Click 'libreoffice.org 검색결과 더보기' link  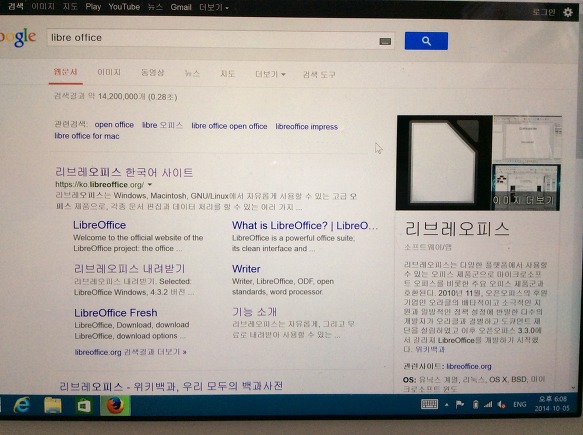[x=131, y=352]
